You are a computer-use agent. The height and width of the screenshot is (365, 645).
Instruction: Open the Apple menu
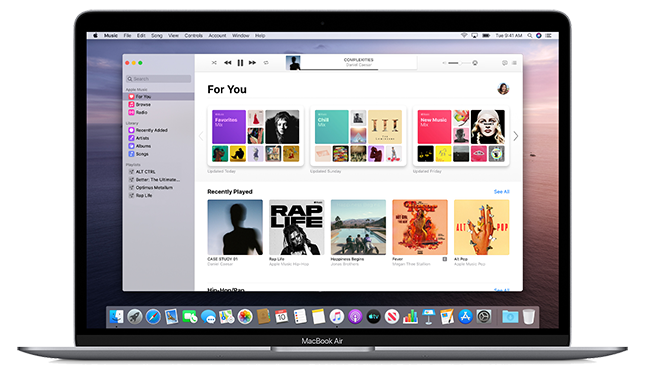click(x=95, y=36)
